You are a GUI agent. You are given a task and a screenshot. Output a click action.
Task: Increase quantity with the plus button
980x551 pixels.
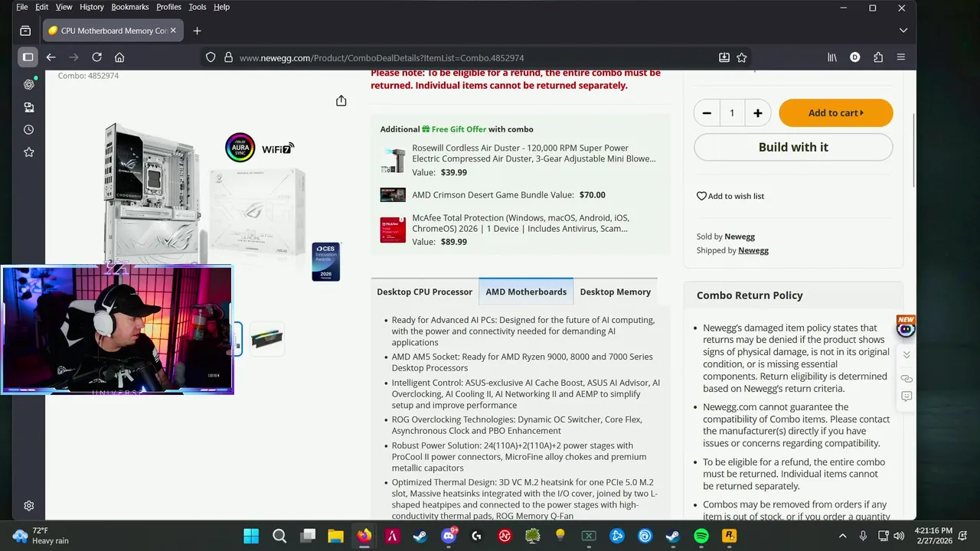[757, 113]
